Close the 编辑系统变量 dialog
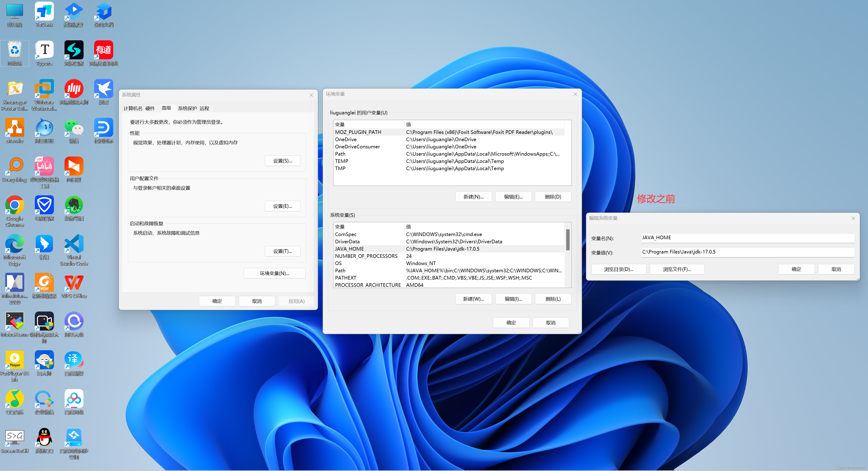The height and width of the screenshot is (471, 868). pyautogui.click(x=853, y=218)
